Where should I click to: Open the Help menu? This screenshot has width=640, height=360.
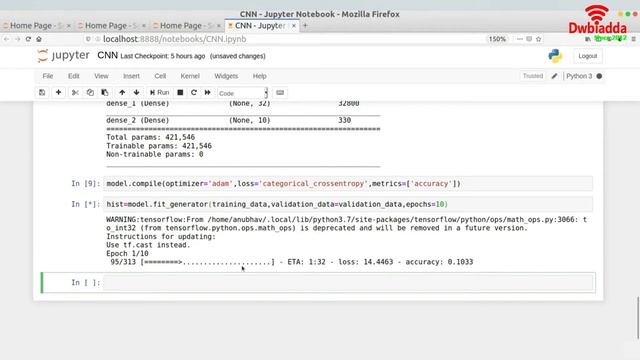click(x=260, y=76)
